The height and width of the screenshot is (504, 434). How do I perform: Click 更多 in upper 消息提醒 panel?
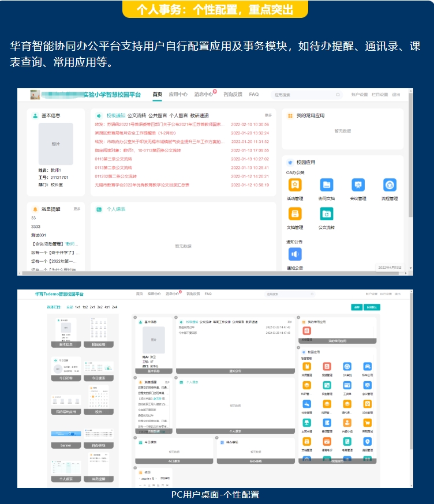77,209
